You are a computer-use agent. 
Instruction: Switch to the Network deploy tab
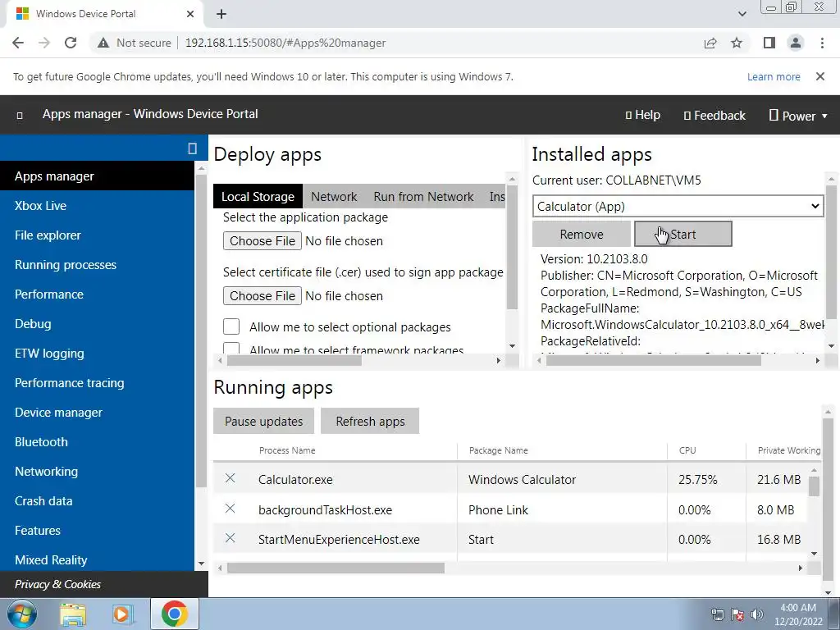[334, 197]
